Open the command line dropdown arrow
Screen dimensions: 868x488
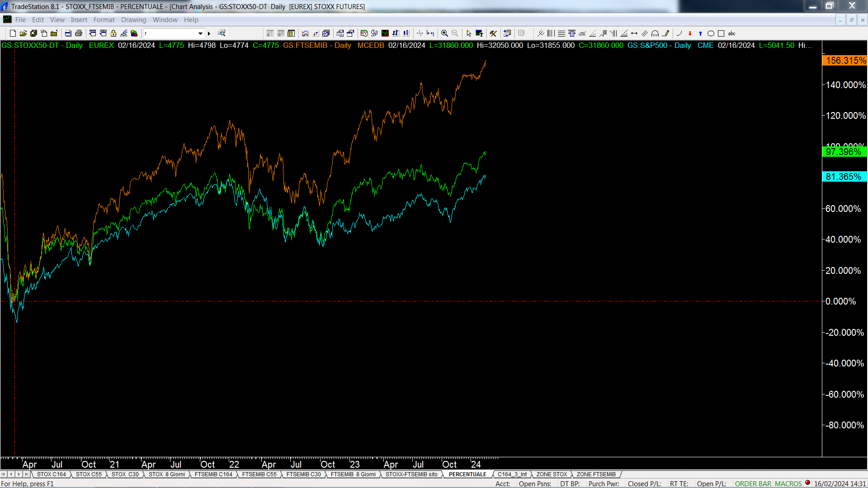pyautogui.click(x=200, y=33)
